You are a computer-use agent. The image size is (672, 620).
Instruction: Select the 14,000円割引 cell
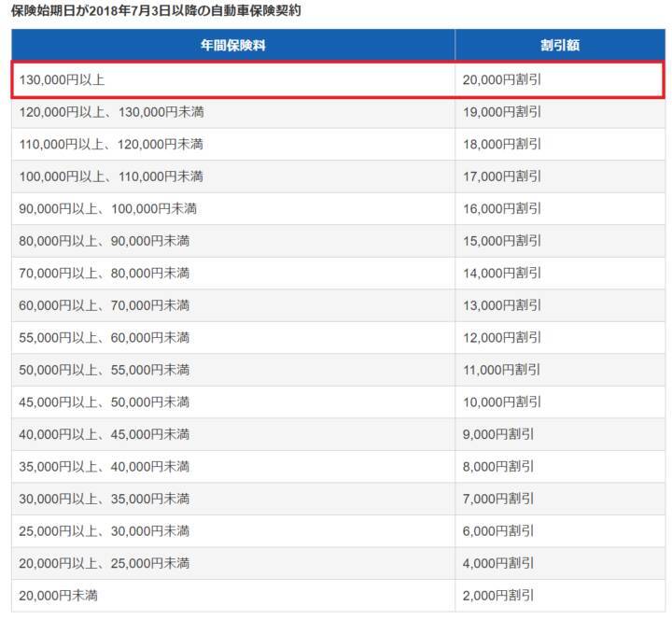[x=560, y=274]
